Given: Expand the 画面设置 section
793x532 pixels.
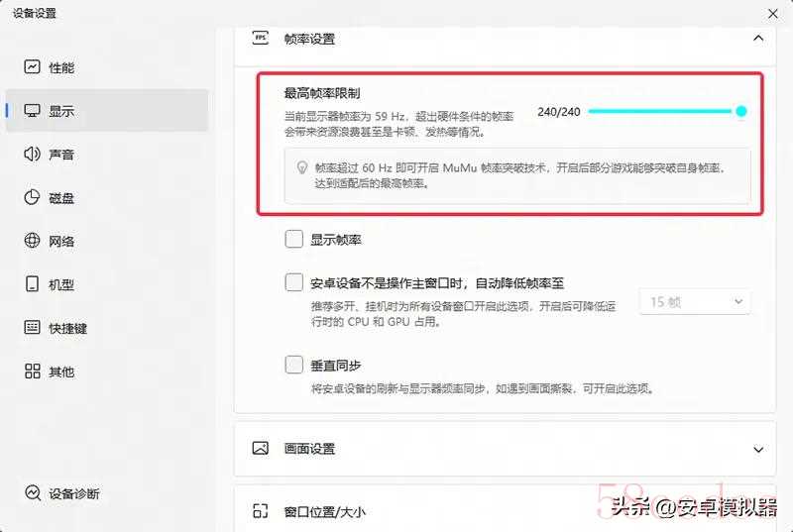Looking at the screenshot, I should click(758, 449).
